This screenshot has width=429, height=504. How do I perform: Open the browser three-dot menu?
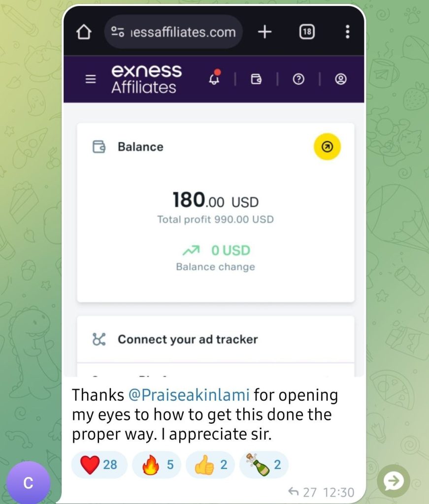(347, 32)
